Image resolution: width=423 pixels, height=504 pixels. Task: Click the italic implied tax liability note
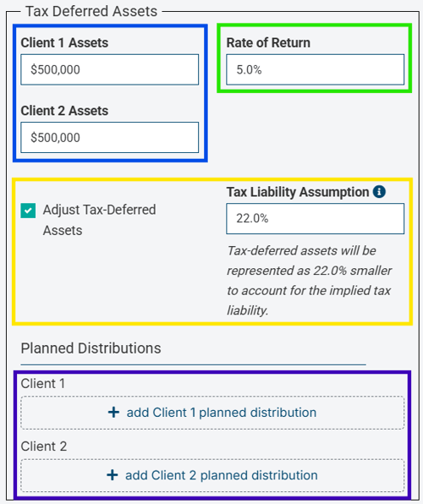309,281
